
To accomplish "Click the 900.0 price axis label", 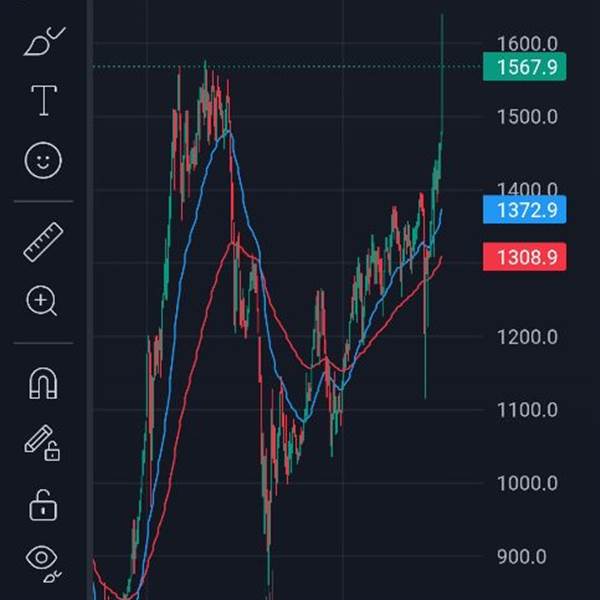I will coord(521,557).
